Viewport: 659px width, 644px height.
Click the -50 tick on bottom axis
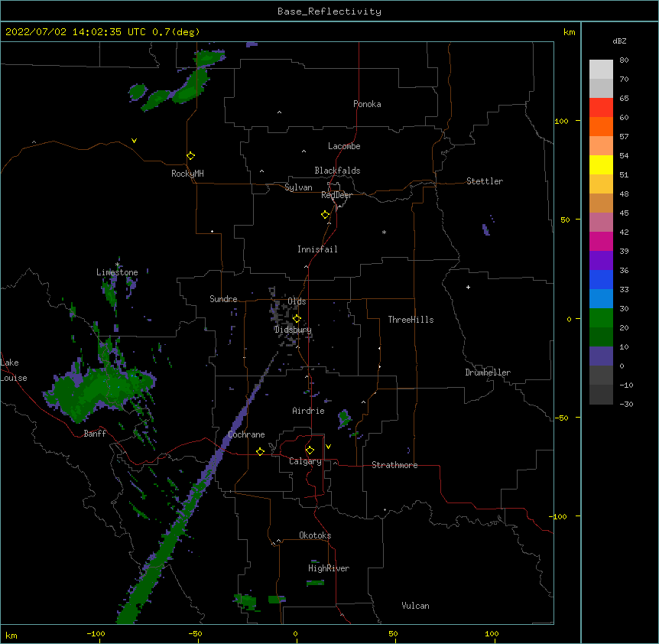(195, 634)
